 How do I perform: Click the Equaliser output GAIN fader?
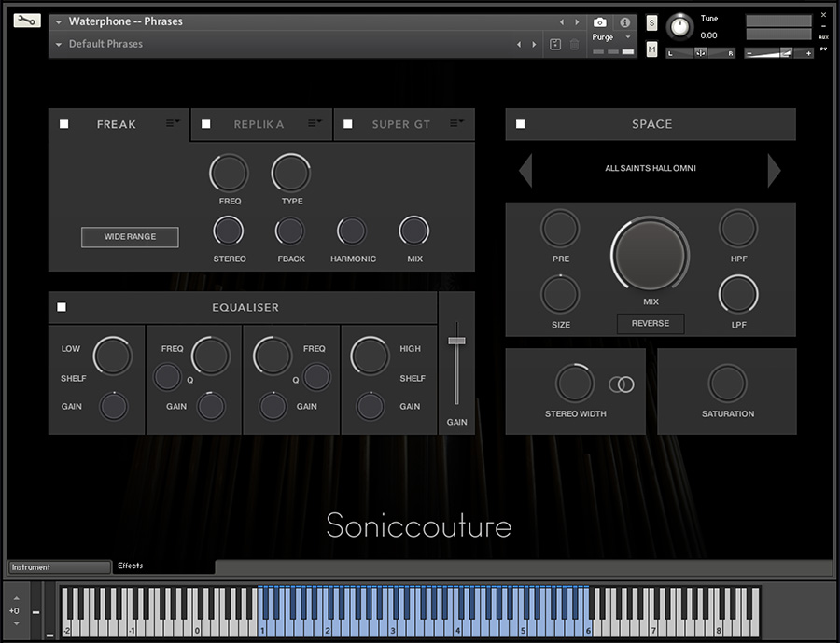[457, 341]
